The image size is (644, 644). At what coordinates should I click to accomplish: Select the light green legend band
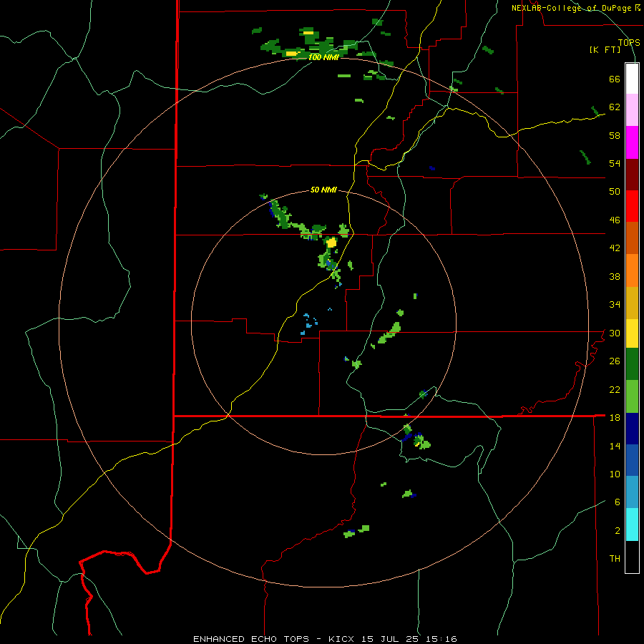point(632,396)
